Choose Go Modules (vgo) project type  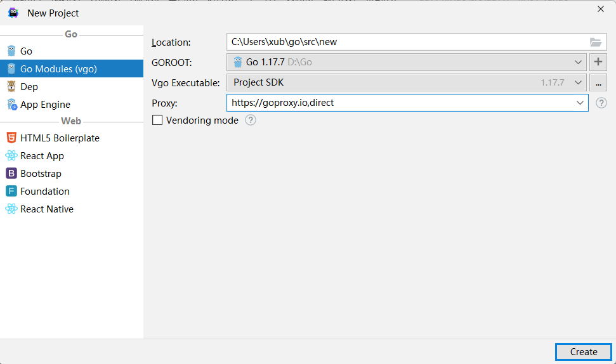pyautogui.click(x=58, y=68)
